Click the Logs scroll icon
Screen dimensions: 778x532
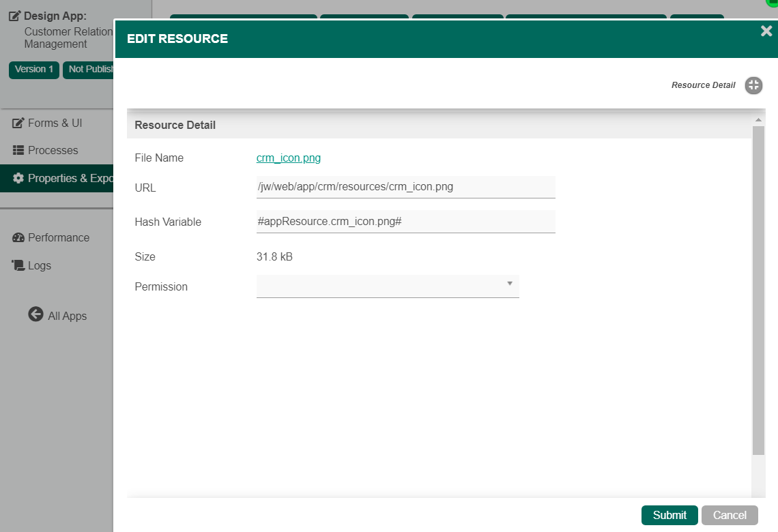[x=18, y=265]
